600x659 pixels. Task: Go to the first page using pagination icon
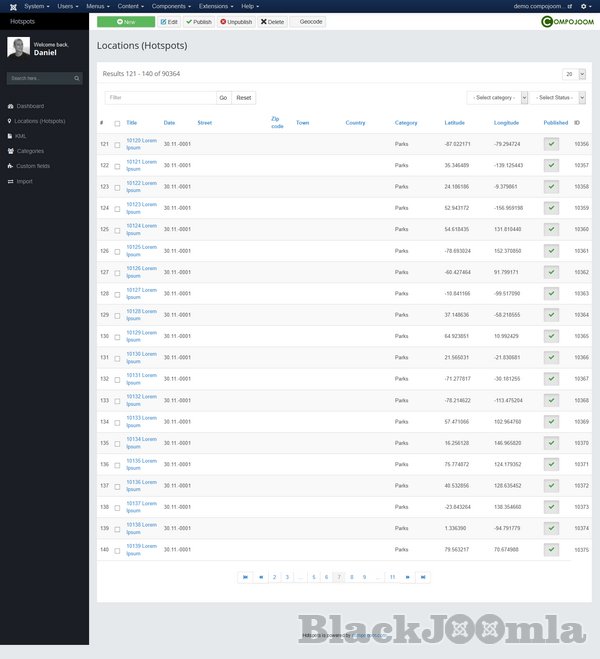(246, 577)
